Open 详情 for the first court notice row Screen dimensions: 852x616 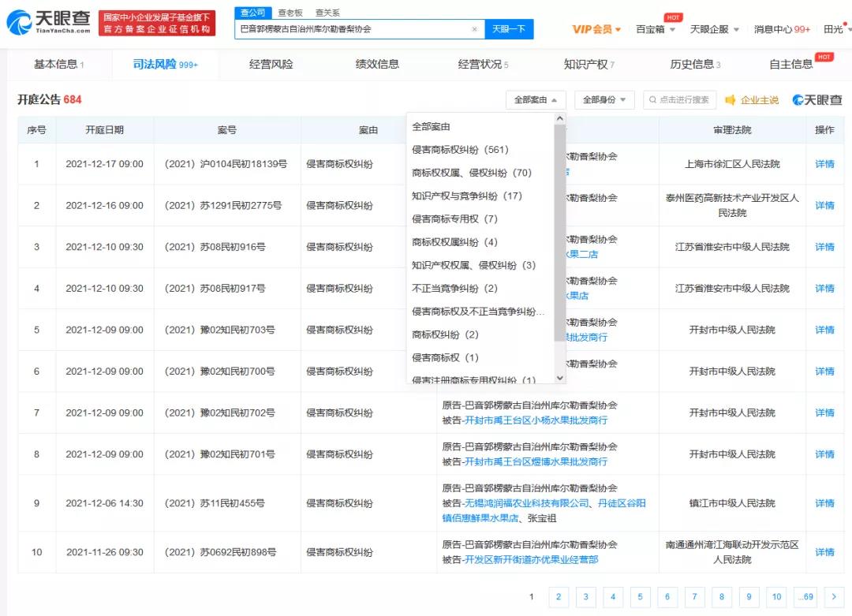click(824, 164)
